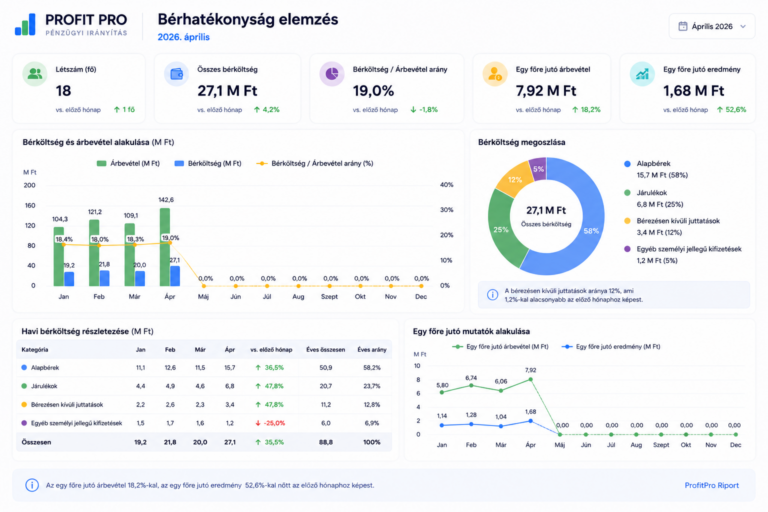
Task: Click the up arrow beside 52,6%
Action: point(720,110)
